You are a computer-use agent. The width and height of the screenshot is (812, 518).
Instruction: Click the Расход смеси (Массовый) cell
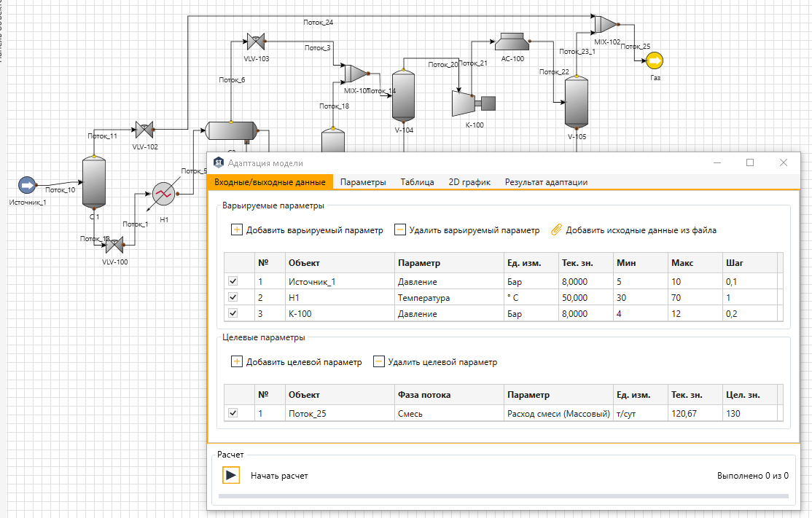pos(558,414)
